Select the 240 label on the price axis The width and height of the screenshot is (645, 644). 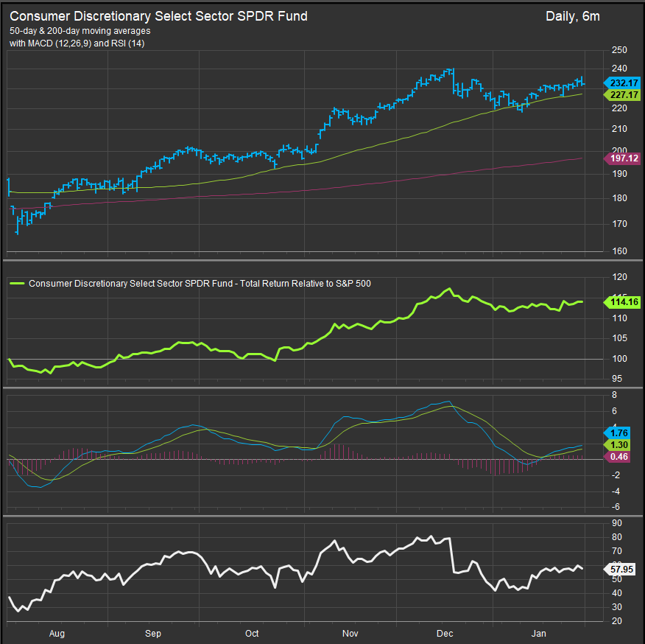(x=619, y=69)
